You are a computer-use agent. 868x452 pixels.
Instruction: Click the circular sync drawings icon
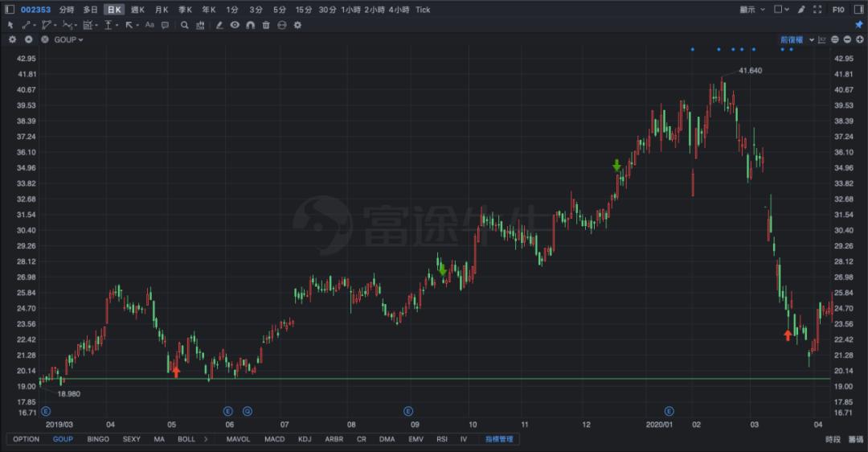(282, 25)
